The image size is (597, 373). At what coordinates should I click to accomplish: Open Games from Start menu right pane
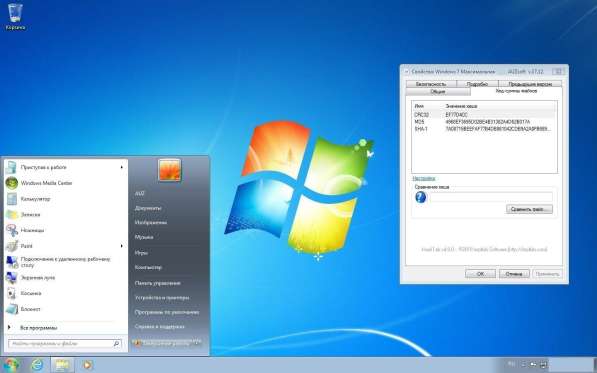coord(141,252)
